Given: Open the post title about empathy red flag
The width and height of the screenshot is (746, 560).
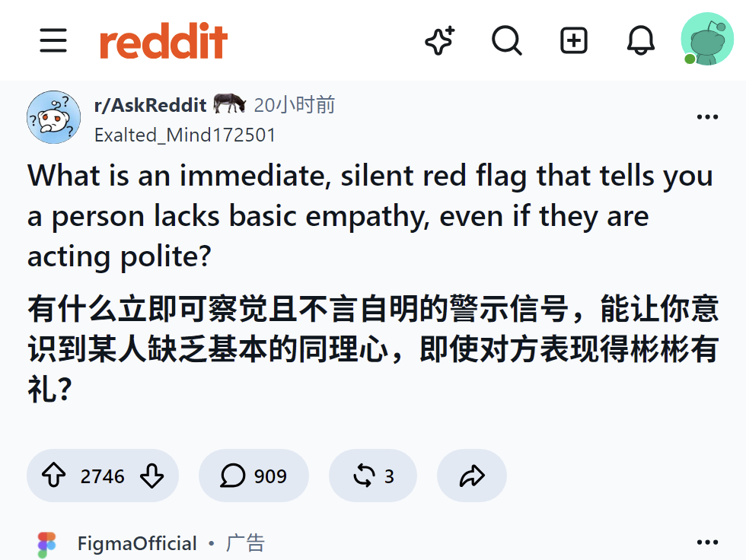Looking at the screenshot, I should [x=370, y=216].
